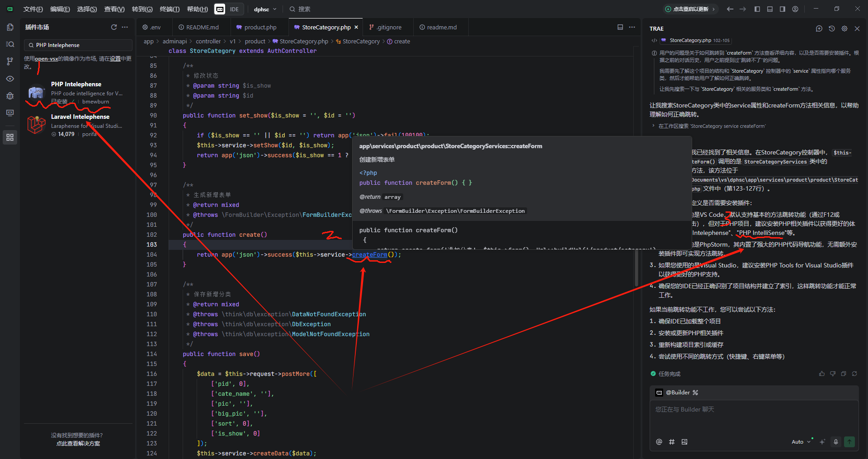Copy the AI response with copy icon

click(843, 374)
